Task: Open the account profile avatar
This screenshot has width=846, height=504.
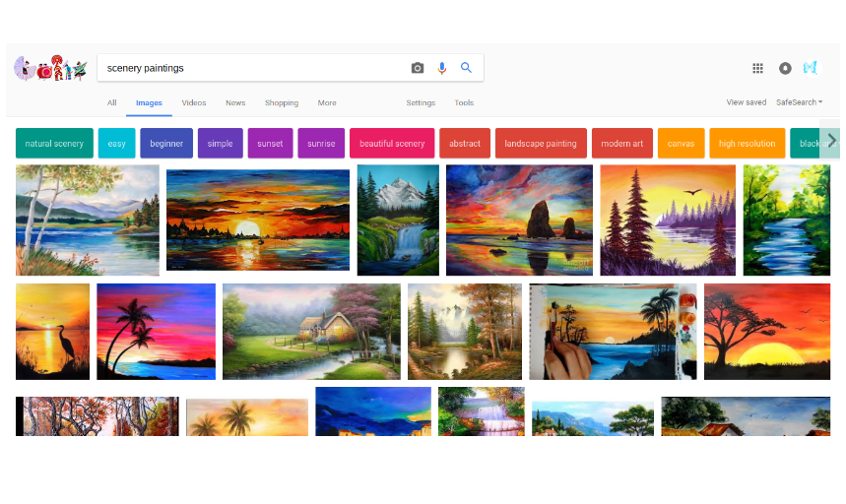Action: [811, 68]
